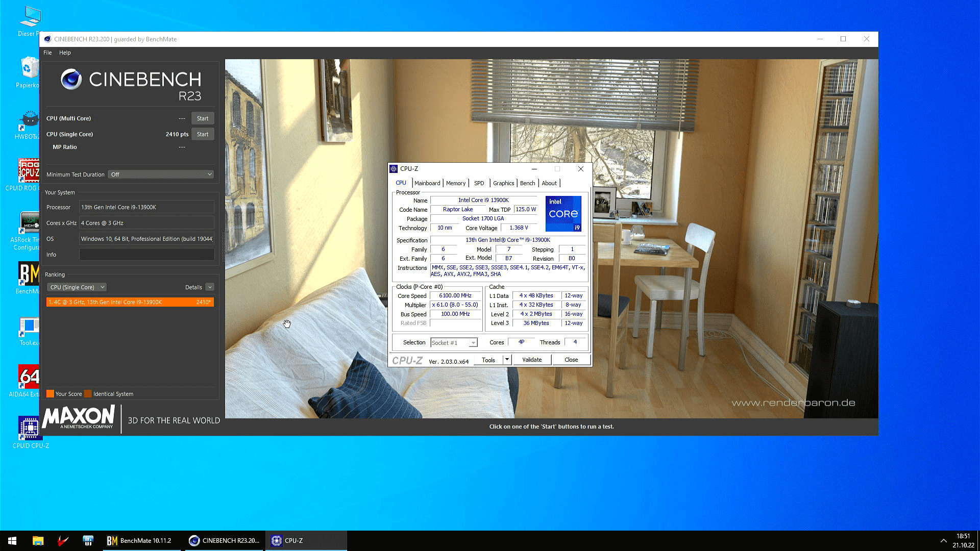Open File Explorer from the taskbar
The height and width of the screenshot is (551, 980).
tap(38, 541)
